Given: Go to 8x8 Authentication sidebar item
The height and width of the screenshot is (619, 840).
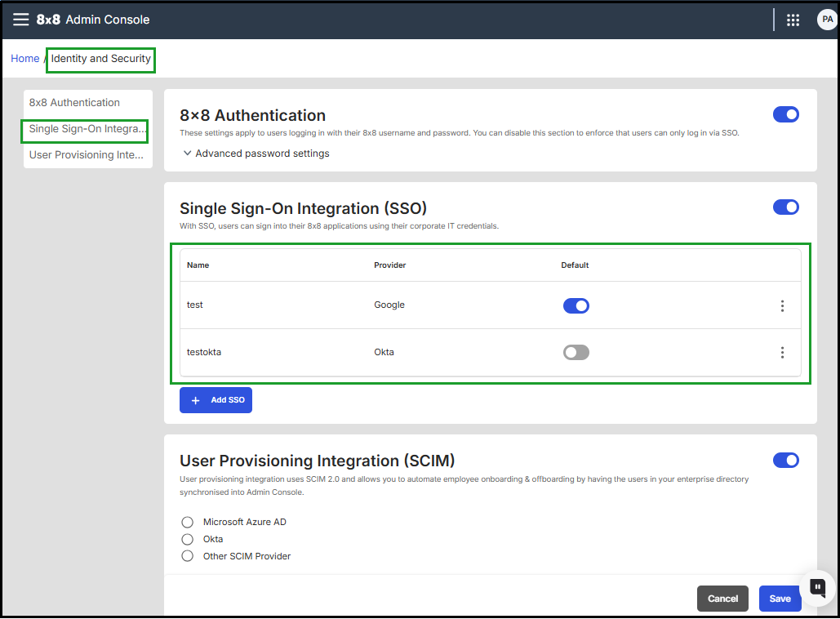Looking at the screenshot, I should point(74,103).
